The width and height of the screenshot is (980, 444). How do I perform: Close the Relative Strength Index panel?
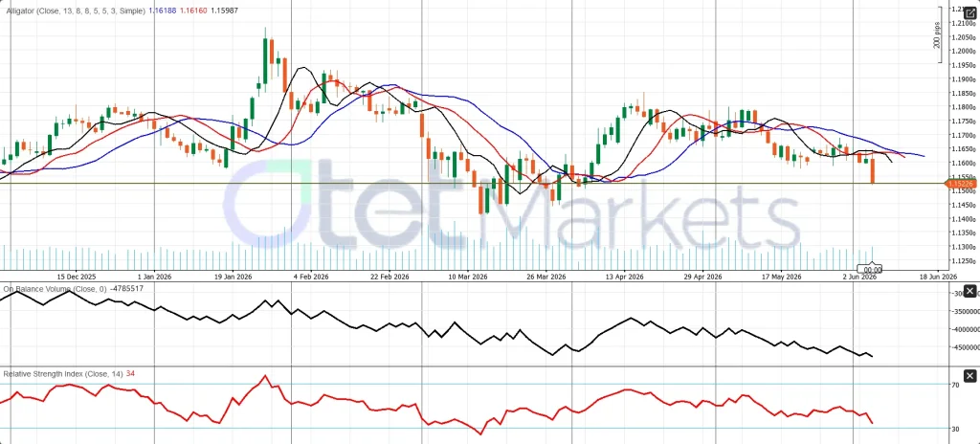click(x=969, y=375)
